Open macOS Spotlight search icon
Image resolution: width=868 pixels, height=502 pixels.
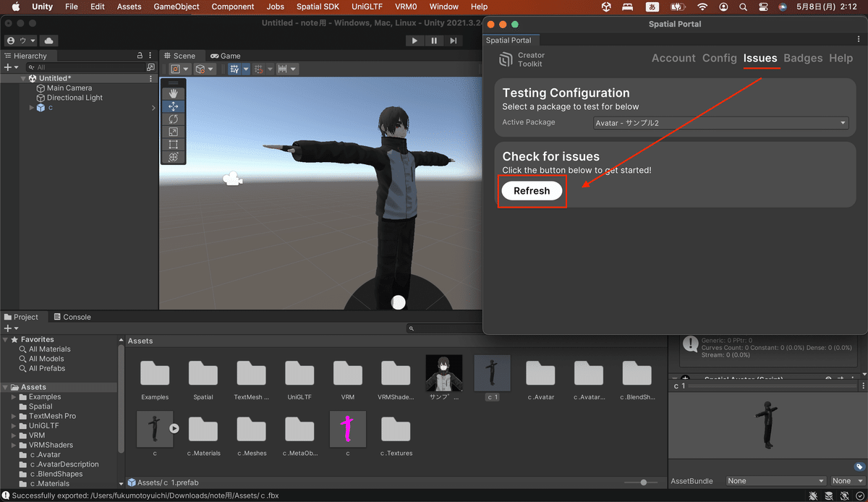[x=744, y=7]
